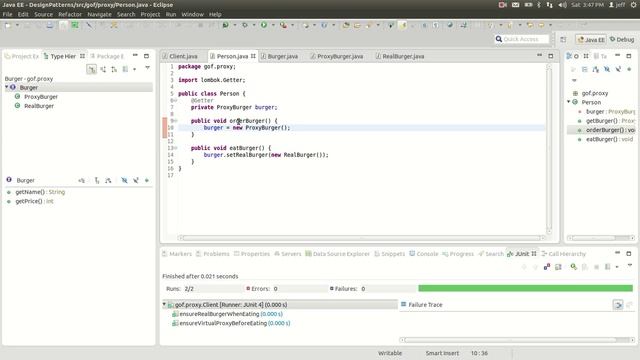Open the Project menu
Screen dimensions: 640x360
[x=150, y=14]
